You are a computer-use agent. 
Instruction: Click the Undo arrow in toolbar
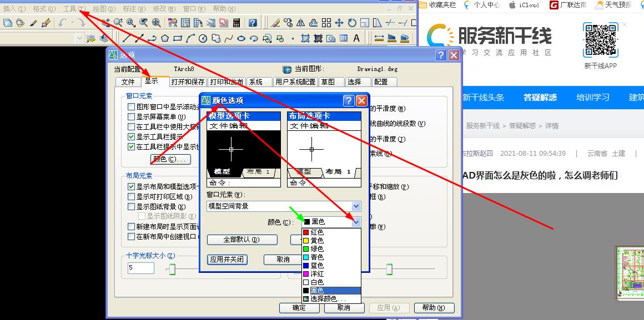click(62, 23)
